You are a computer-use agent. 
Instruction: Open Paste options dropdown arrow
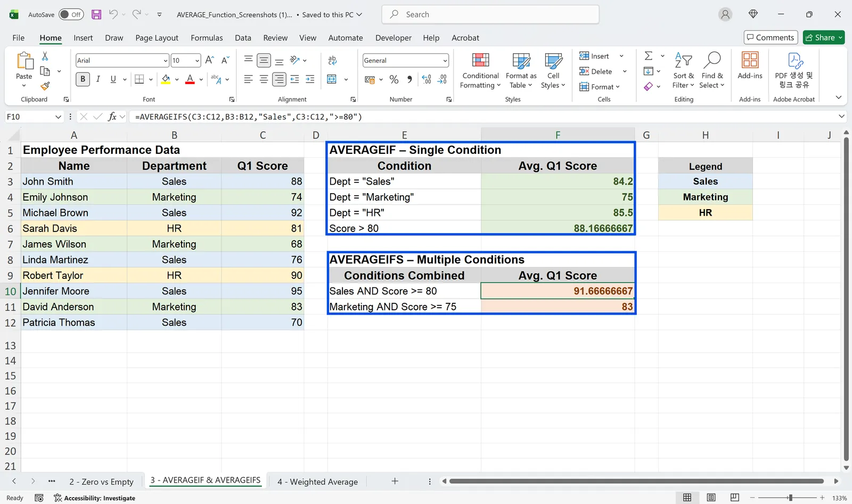(24, 85)
